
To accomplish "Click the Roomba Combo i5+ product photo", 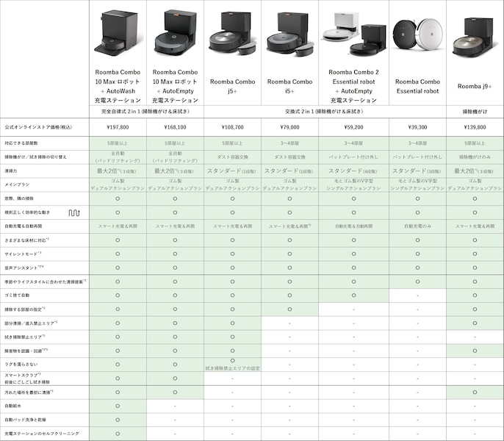I will pyautogui.click(x=290, y=34).
